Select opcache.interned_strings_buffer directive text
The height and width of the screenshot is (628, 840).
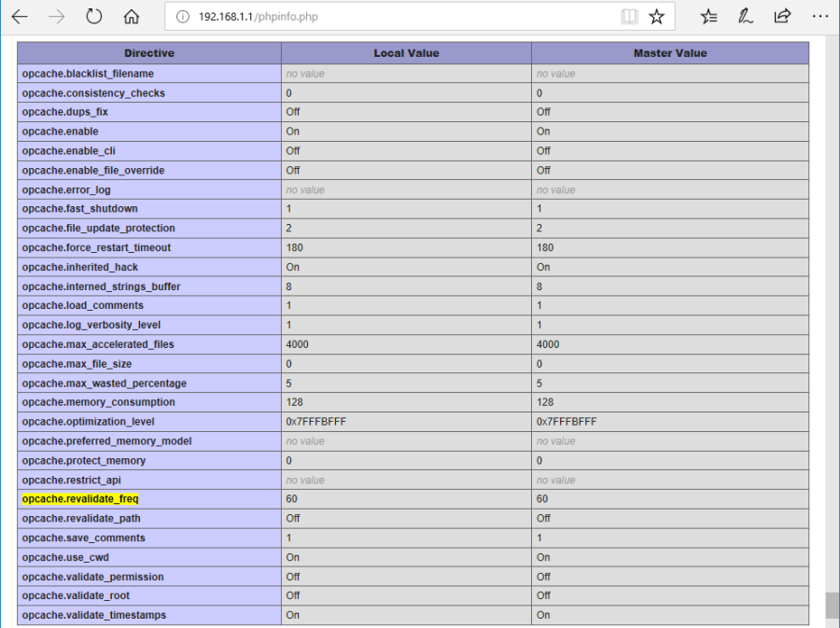pyautogui.click(x=101, y=286)
